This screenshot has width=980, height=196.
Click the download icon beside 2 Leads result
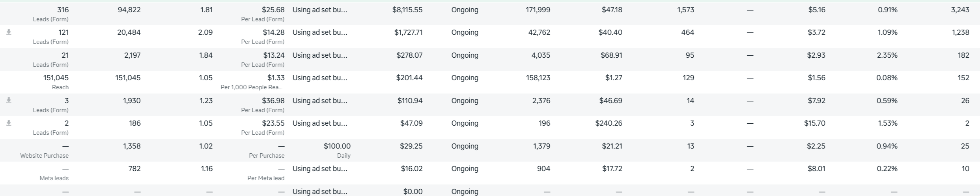click(x=9, y=123)
